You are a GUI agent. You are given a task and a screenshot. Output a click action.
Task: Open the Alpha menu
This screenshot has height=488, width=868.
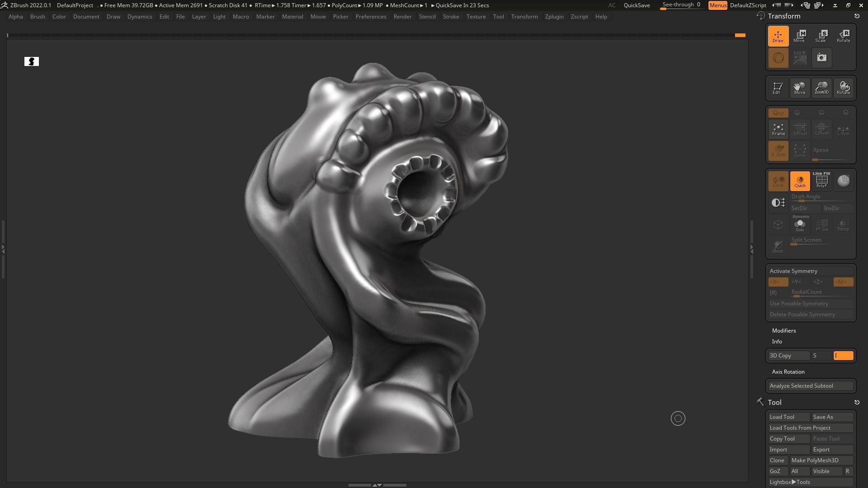tap(16, 17)
